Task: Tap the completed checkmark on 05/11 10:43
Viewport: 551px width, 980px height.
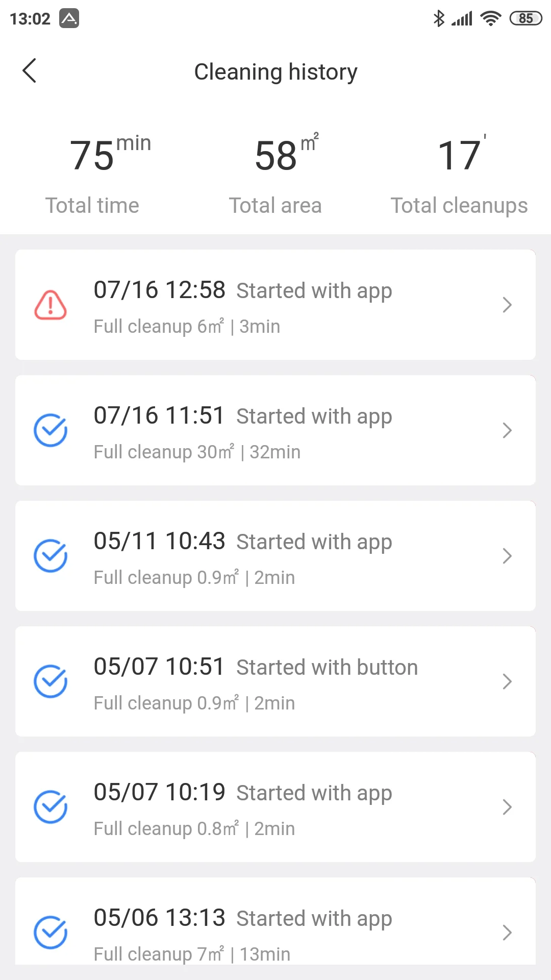Action: click(x=51, y=556)
